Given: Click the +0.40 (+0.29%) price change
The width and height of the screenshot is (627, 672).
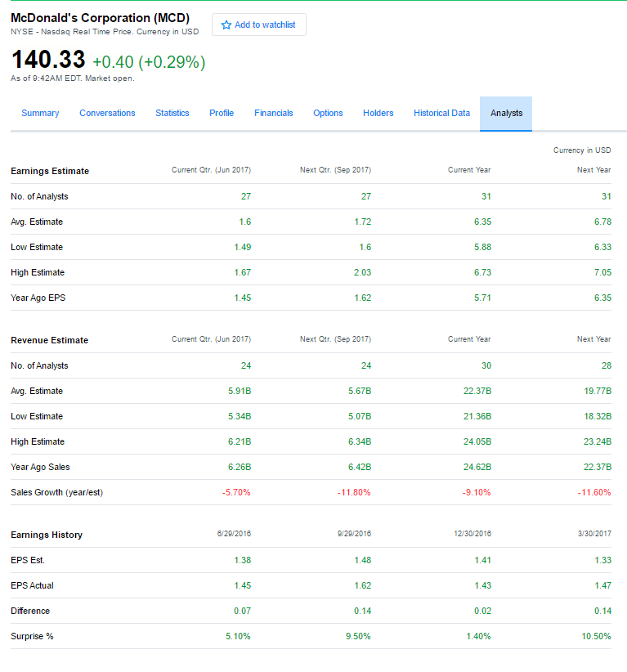Looking at the screenshot, I should pos(149,62).
